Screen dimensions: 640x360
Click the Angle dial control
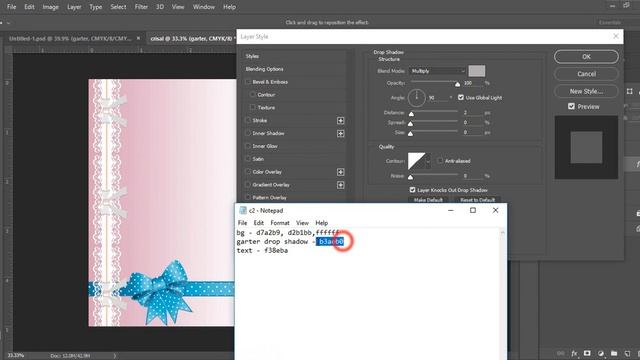[x=416, y=98]
